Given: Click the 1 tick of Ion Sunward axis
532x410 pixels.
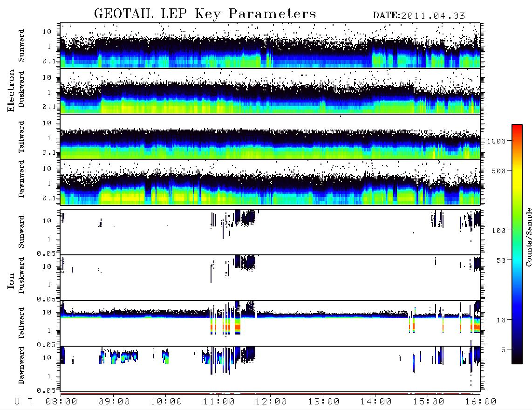Looking at the screenshot, I should tap(49, 239).
